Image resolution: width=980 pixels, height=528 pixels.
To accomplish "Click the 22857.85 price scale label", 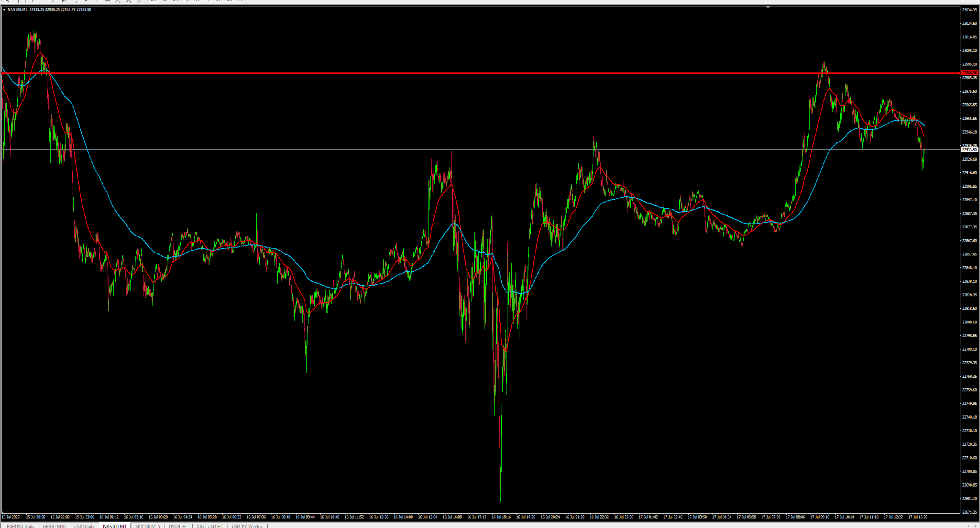I will [969, 254].
